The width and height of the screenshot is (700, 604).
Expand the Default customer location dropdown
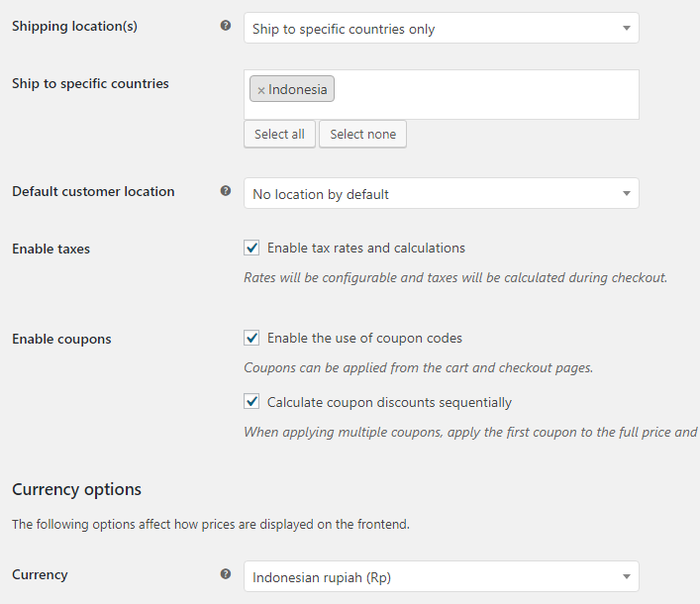[441, 193]
